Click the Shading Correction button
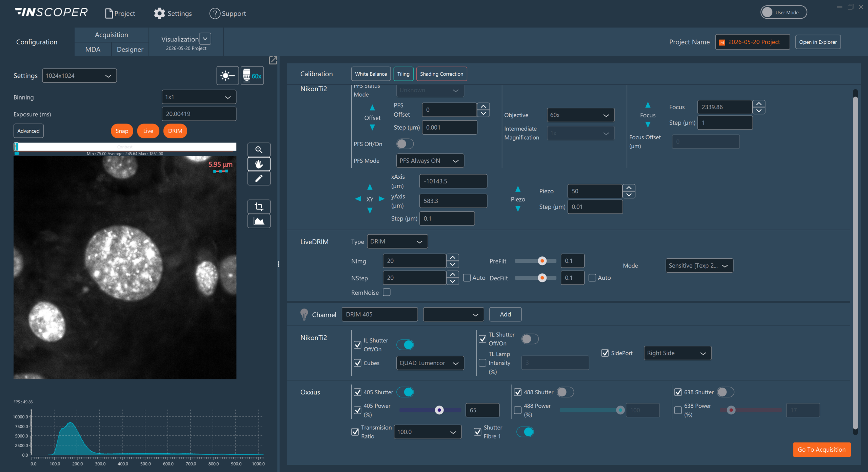The image size is (868, 472). [441, 74]
